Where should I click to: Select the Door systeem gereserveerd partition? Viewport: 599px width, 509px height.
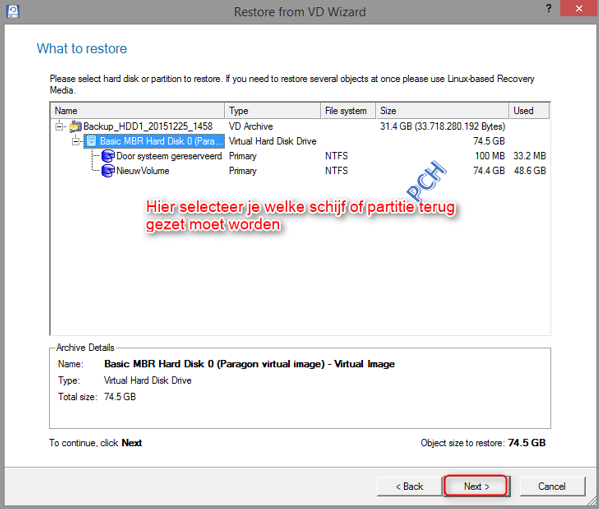pyautogui.click(x=169, y=156)
